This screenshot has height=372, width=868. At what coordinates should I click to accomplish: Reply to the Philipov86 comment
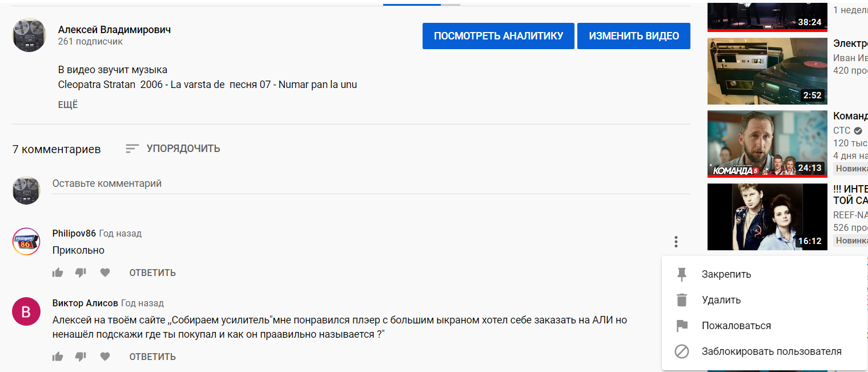[152, 273]
